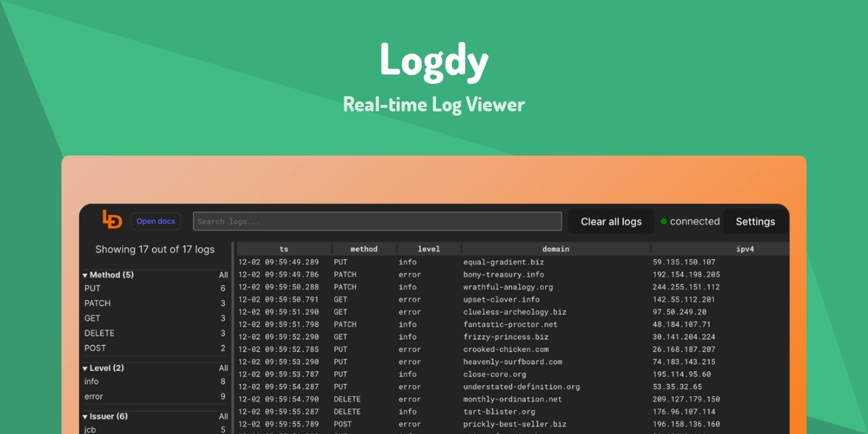Toggle the jcb issuer filter
Image resolution: width=868 pixels, height=434 pixels.
click(89, 428)
